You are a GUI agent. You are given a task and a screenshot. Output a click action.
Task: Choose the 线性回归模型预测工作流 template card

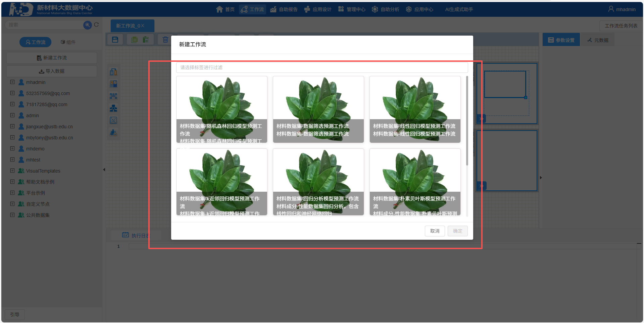415,109
